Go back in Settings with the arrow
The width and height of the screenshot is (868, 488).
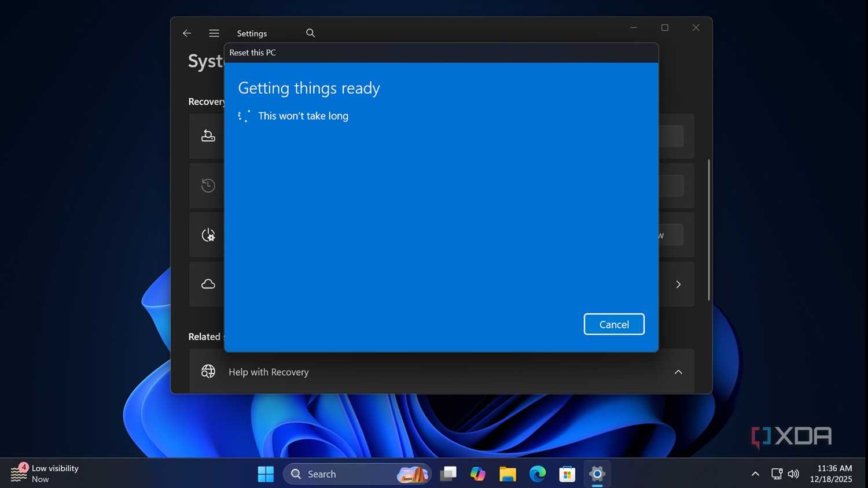[x=187, y=33]
